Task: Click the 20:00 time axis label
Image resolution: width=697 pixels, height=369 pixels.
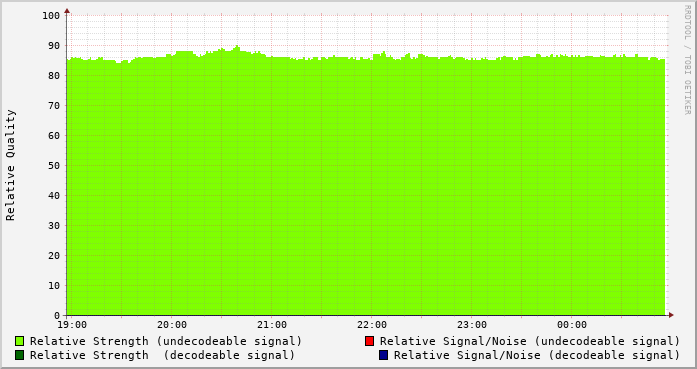Action: (172, 325)
